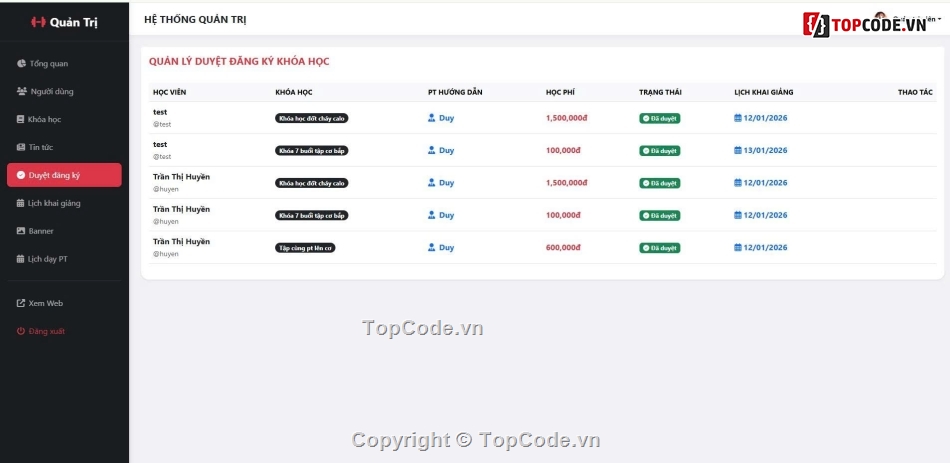950x463 pixels.
Task: Click the Tập cùng pt lên cơ course badge
Action: (x=305, y=248)
